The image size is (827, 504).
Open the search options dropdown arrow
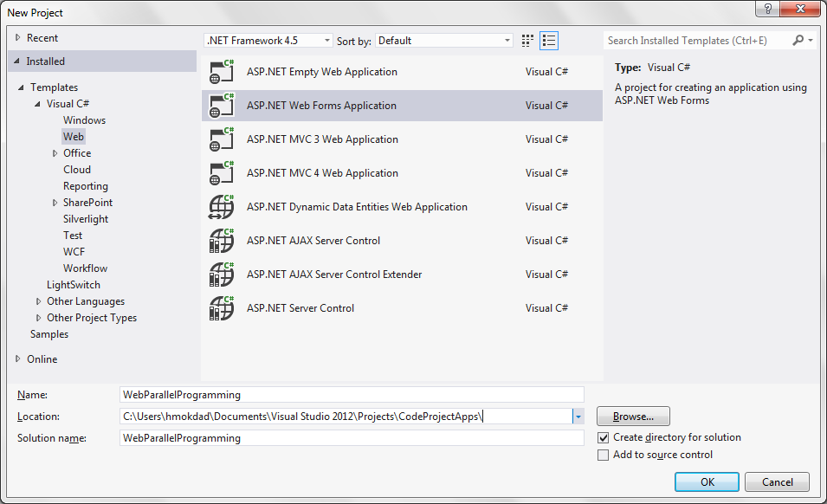pyautogui.click(x=811, y=40)
